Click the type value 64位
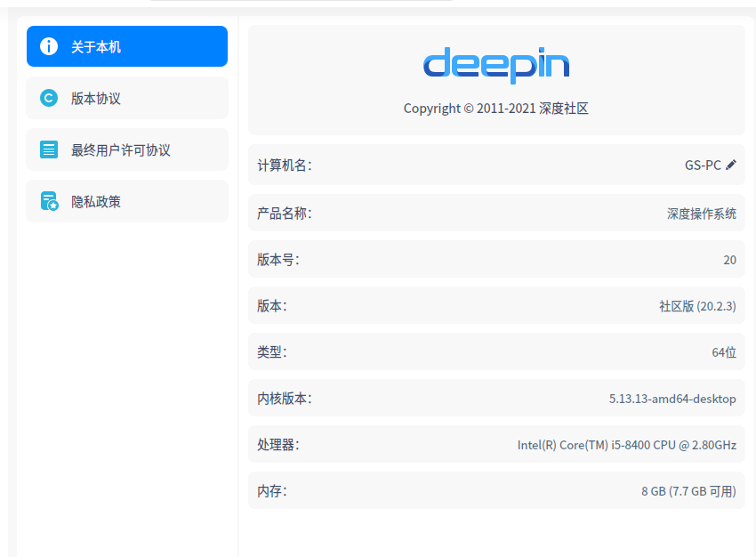The height and width of the screenshot is (557, 756). [x=724, y=352]
